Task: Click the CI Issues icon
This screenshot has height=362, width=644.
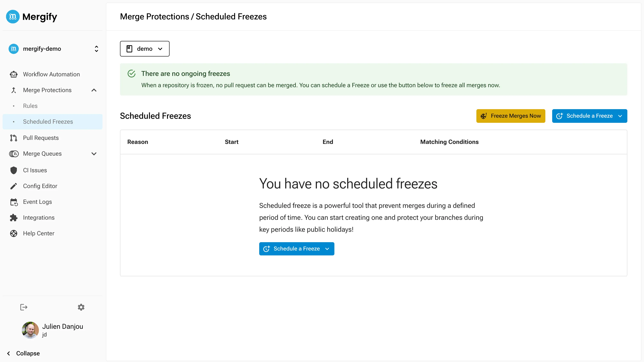Action: [x=13, y=170]
